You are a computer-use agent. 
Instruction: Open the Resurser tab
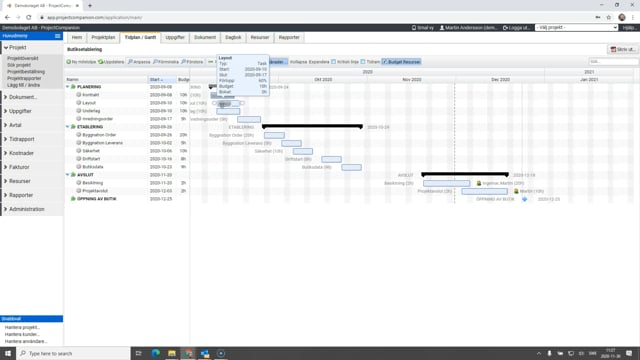pyautogui.click(x=260, y=38)
